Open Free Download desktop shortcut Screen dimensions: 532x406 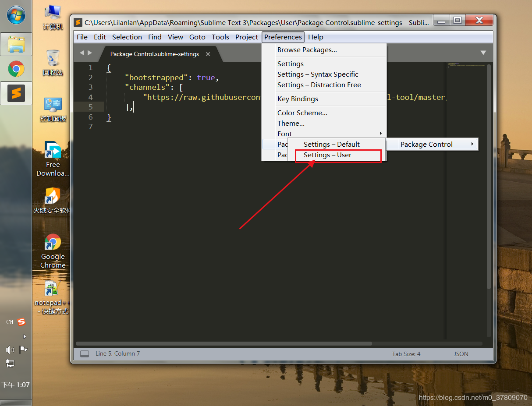(x=53, y=159)
